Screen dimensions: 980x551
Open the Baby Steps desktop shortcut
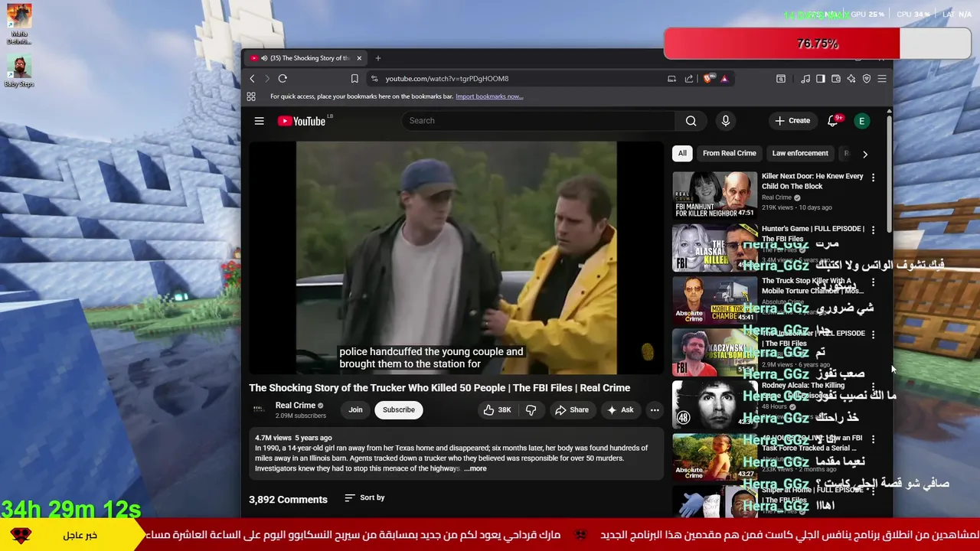[x=19, y=71]
